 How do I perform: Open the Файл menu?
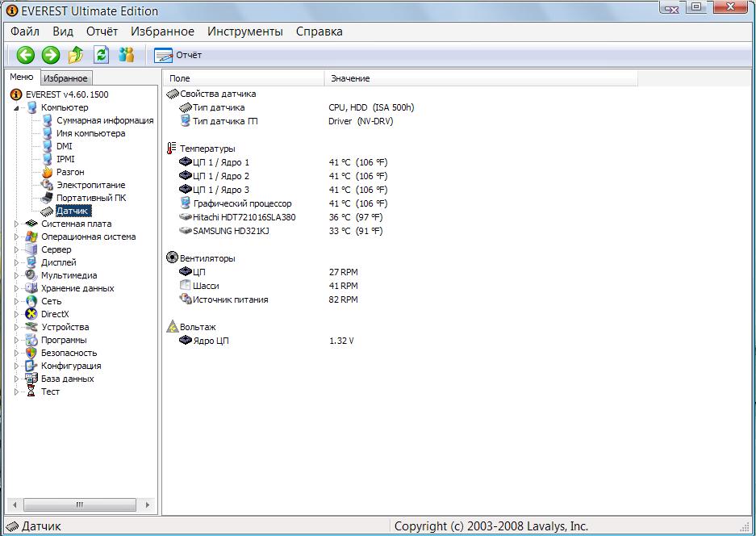(24, 31)
